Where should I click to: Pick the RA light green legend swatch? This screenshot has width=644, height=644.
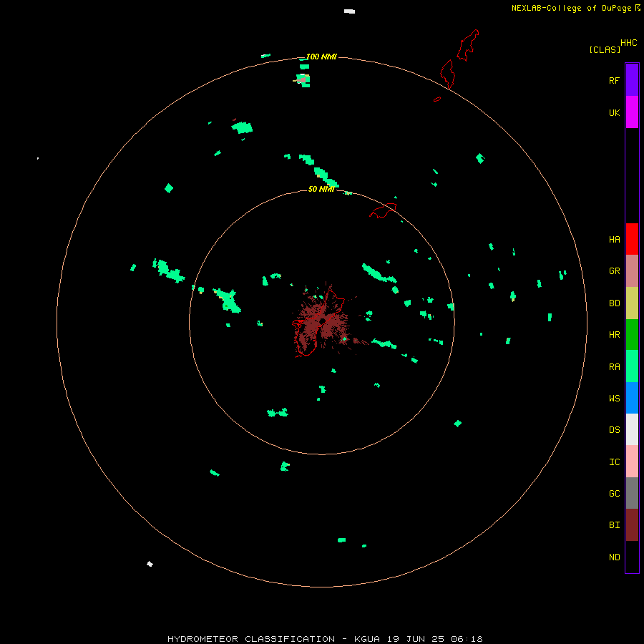(632, 366)
